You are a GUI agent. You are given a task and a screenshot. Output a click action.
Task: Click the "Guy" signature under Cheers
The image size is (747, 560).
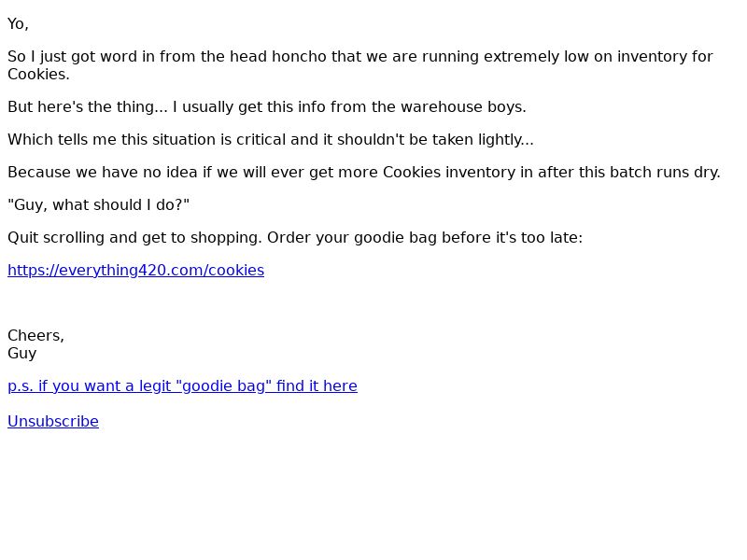pos(21,354)
